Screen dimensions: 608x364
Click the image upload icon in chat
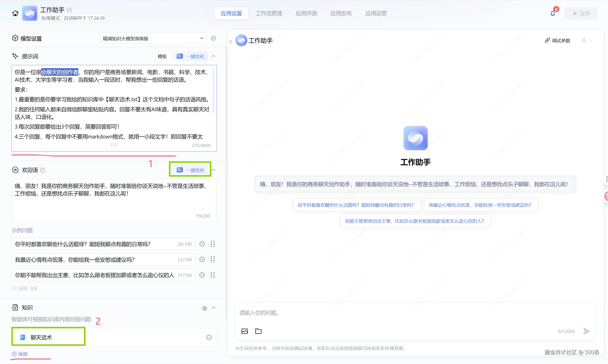245,331
